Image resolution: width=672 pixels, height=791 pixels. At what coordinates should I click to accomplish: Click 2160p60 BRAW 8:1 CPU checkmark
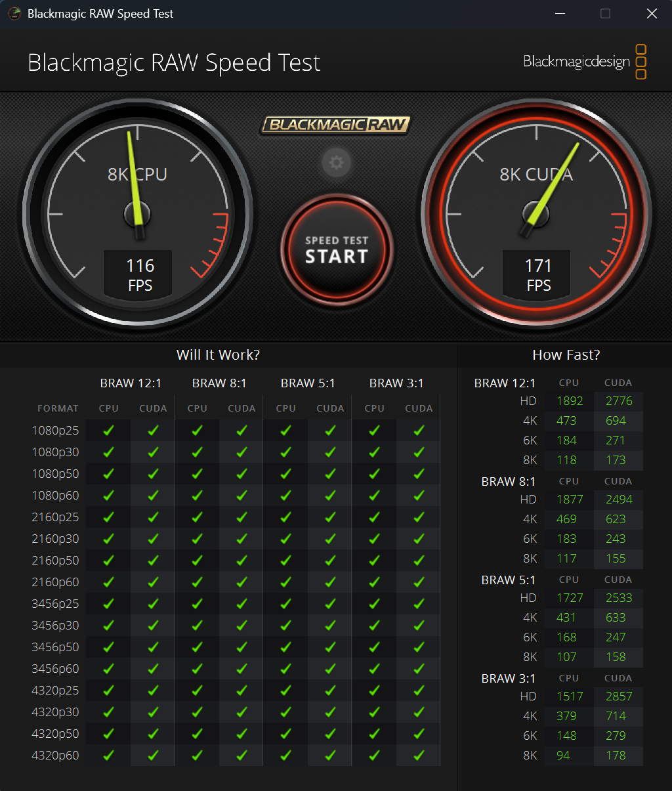[x=198, y=582]
